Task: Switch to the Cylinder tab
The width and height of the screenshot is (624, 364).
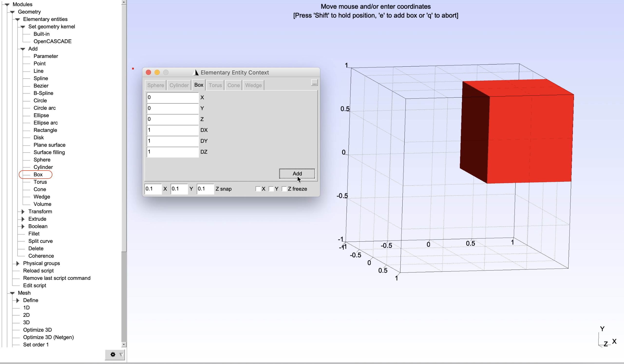Action: pyautogui.click(x=179, y=85)
